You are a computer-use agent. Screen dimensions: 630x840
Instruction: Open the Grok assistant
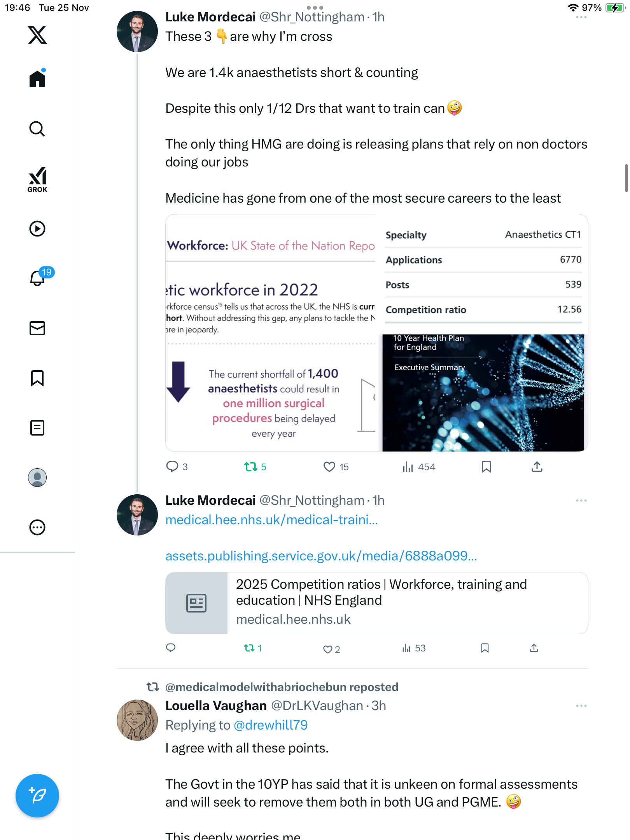(x=37, y=179)
